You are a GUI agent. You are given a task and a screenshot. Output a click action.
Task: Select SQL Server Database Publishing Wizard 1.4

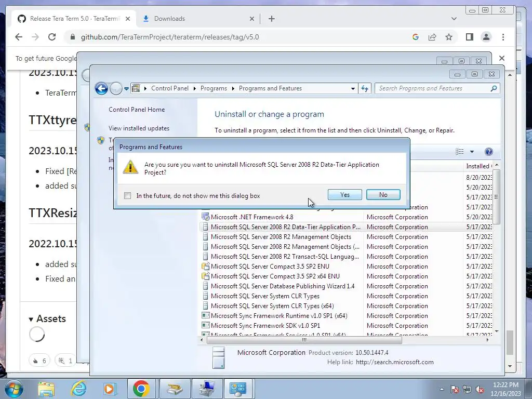[x=346, y=286]
